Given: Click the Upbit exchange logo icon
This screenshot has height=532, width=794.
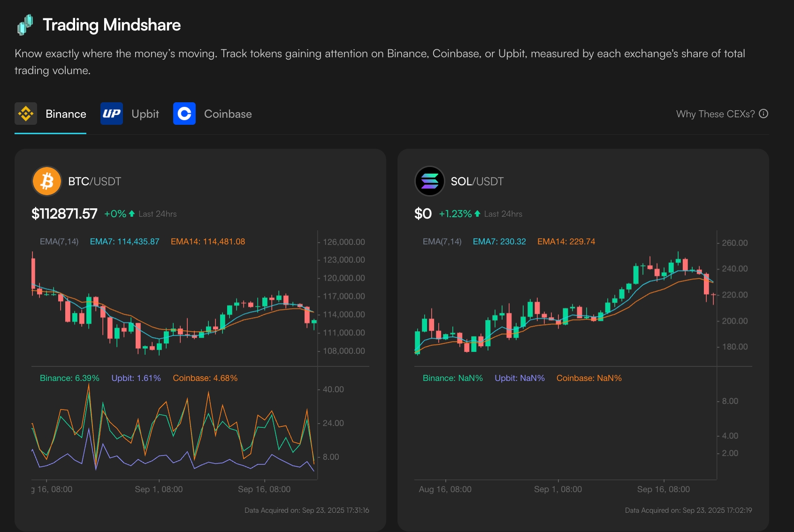Looking at the screenshot, I should coord(112,114).
